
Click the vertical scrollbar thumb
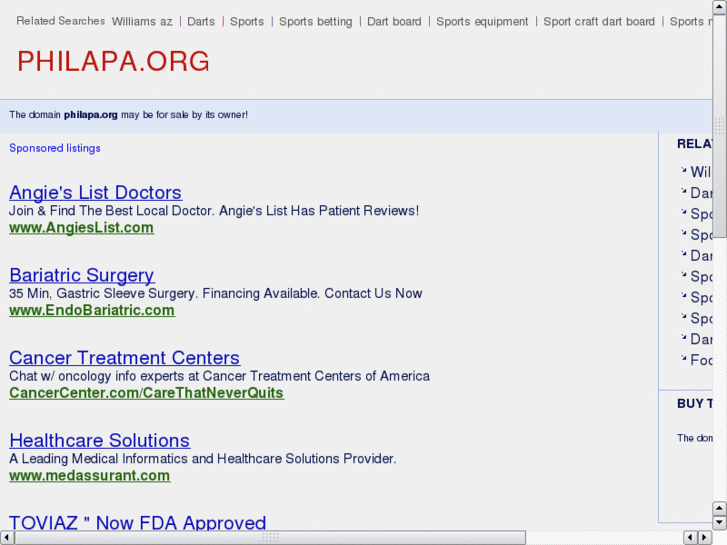pos(720,126)
